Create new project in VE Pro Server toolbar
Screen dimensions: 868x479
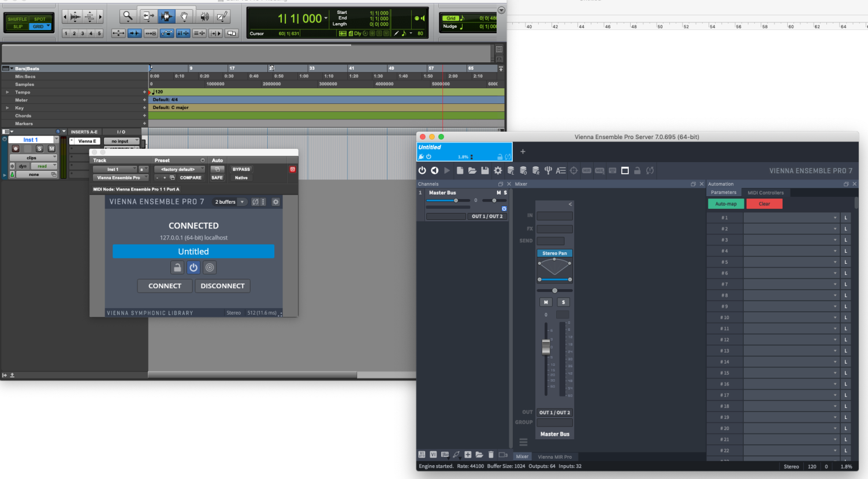click(460, 170)
